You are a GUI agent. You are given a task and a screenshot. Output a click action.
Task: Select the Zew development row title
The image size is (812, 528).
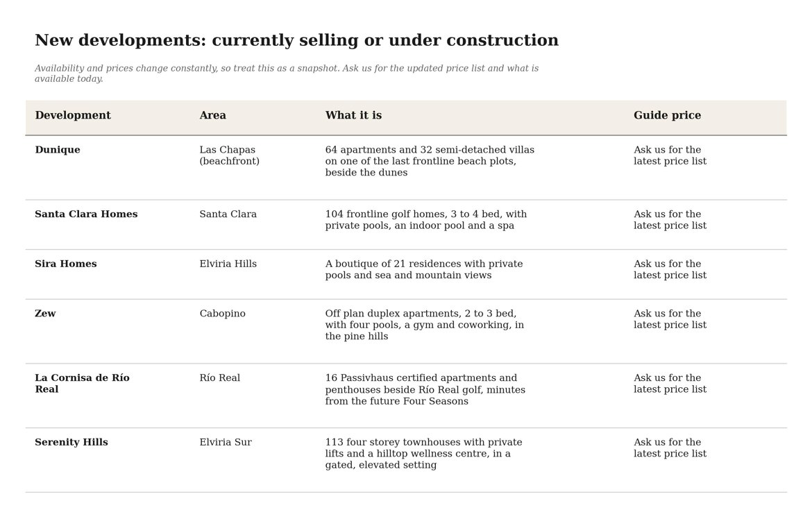[x=46, y=313]
